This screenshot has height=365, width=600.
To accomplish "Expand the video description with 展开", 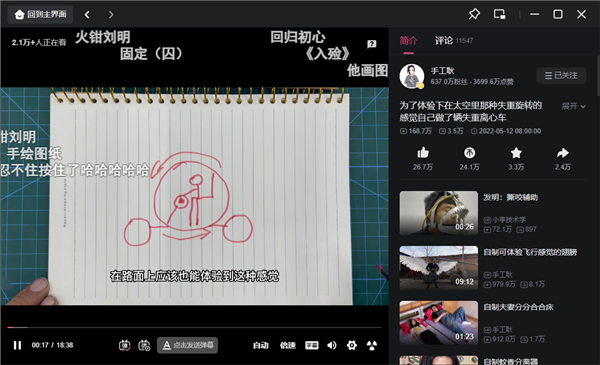I will (573, 106).
